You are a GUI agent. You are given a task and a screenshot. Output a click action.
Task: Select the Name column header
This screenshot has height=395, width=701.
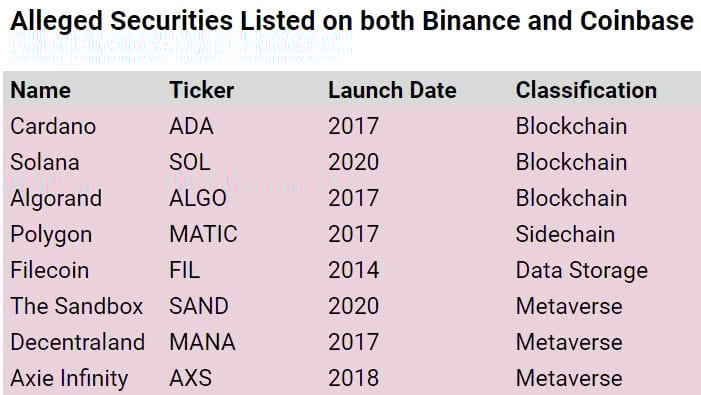41,90
